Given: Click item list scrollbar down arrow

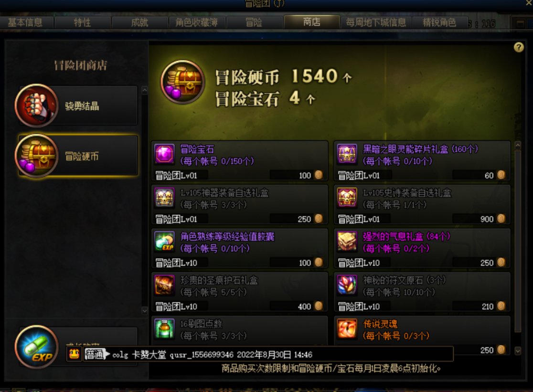Looking at the screenshot, I should [518, 350].
